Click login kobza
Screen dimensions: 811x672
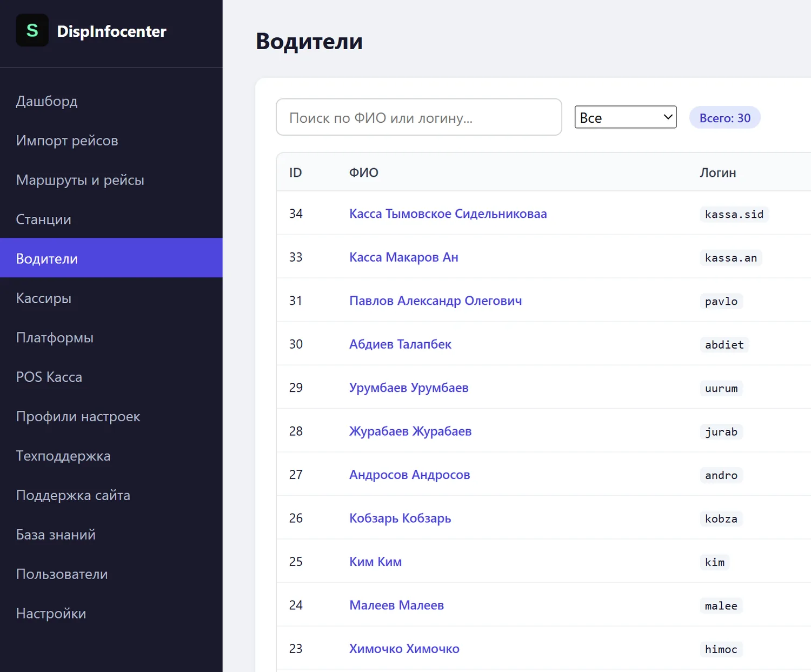click(721, 519)
